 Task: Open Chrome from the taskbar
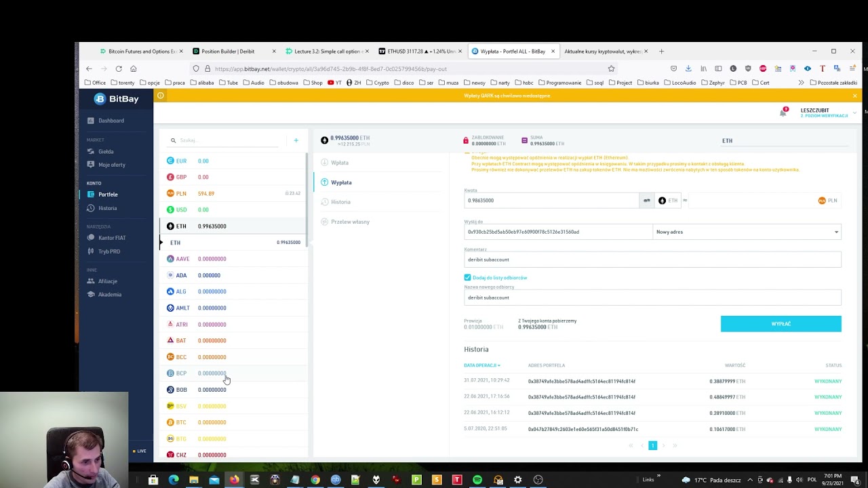[x=315, y=480]
